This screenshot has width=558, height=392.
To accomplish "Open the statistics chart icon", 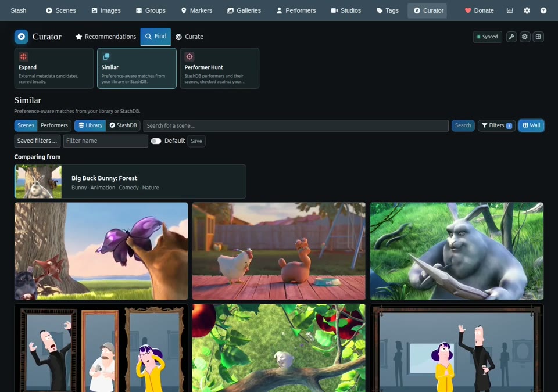I will tap(510, 10).
